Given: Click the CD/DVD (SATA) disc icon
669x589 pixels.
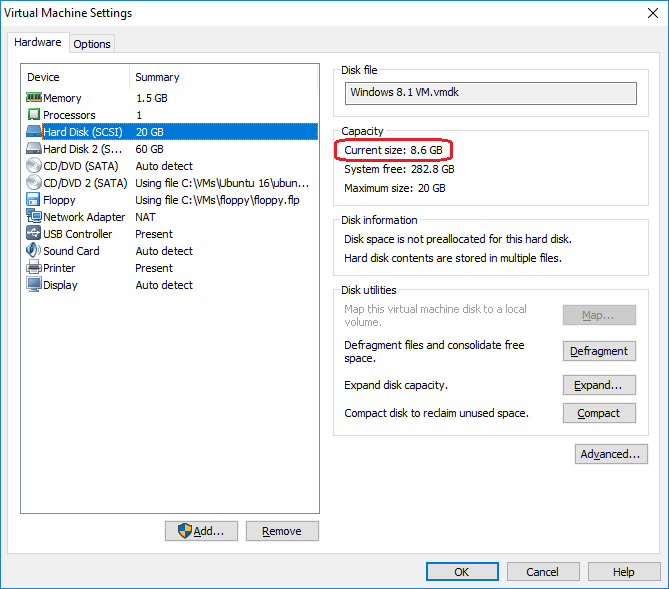Looking at the screenshot, I should tap(34, 166).
